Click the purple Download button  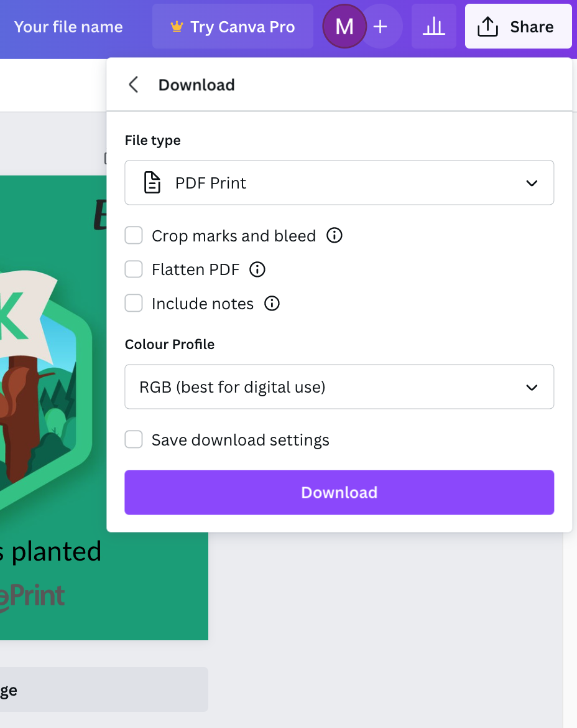tap(339, 492)
